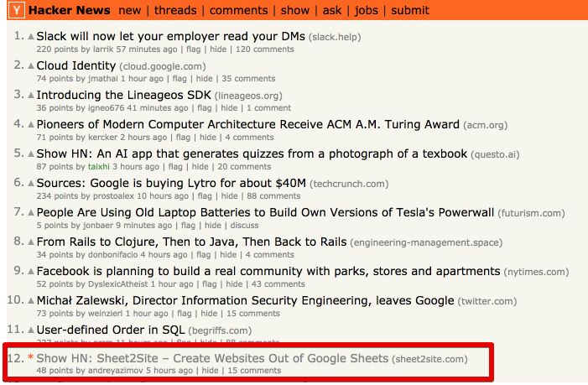Open Michał Zalewski leaves Google story
The image size is (588, 385).
coord(245,300)
